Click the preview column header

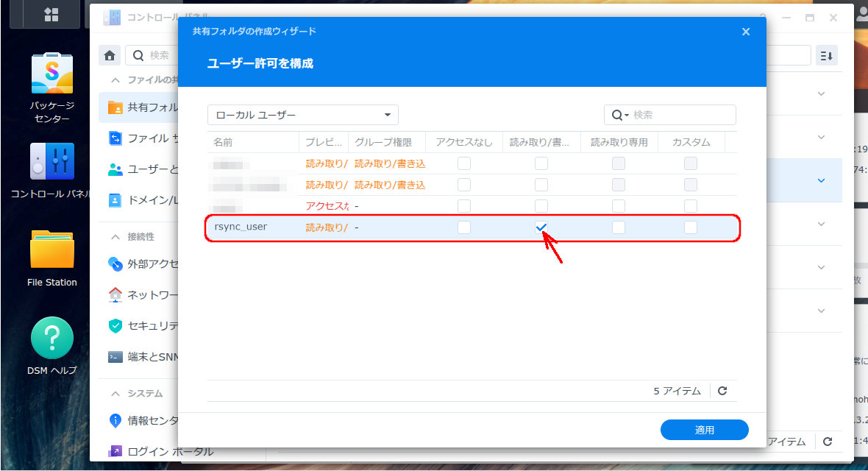tap(324, 143)
